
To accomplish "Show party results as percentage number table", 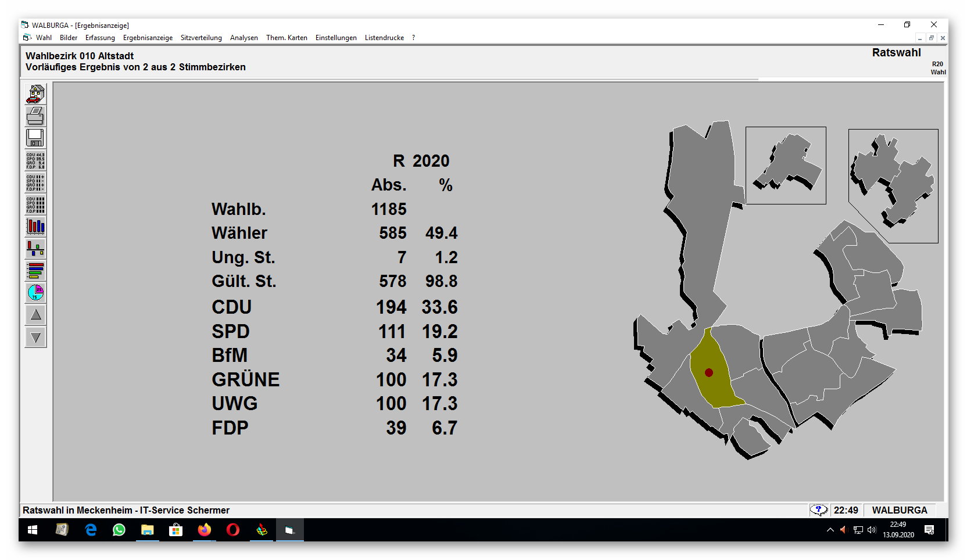I will tap(35, 160).
